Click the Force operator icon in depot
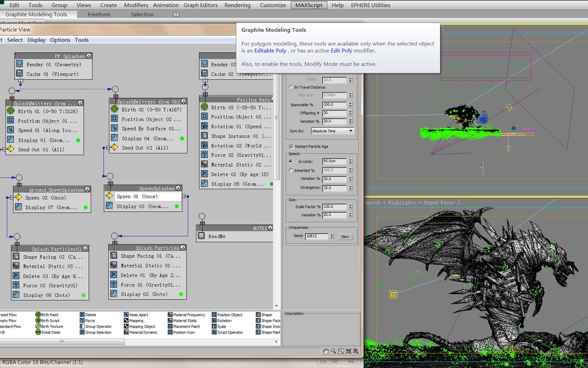The image size is (588, 368). (x=82, y=321)
